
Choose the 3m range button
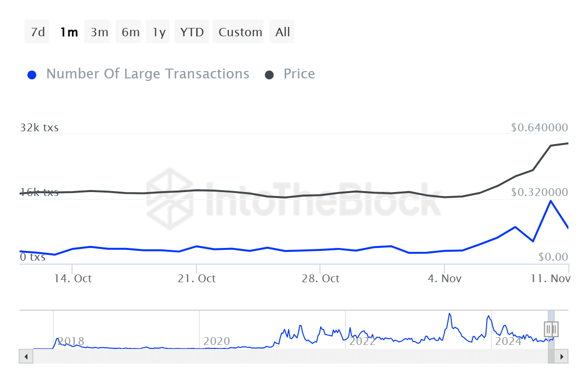point(99,32)
